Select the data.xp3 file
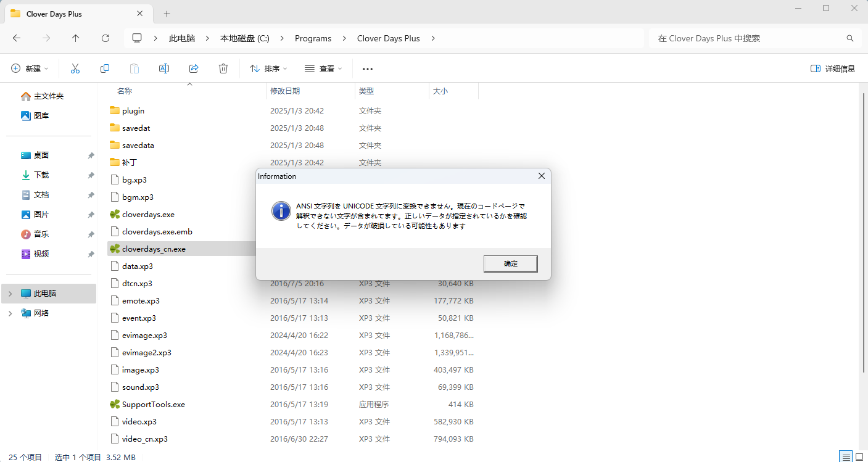This screenshot has width=868, height=462. [138, 266]
